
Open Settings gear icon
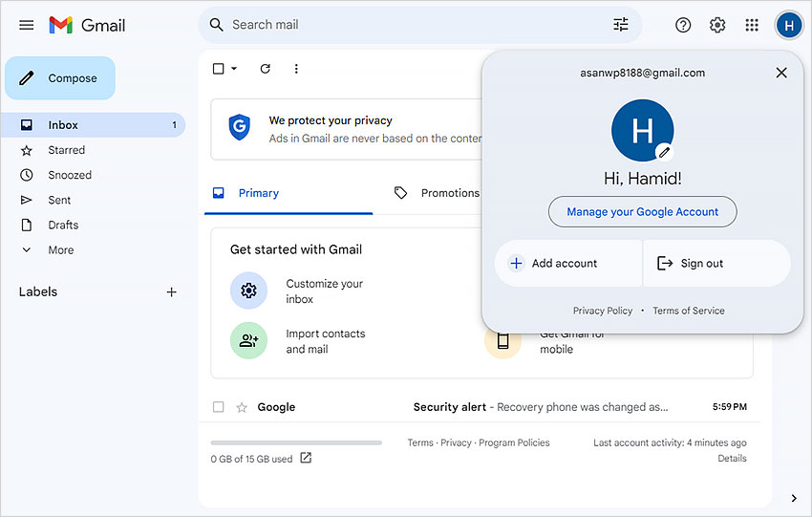tap(717, 25)
